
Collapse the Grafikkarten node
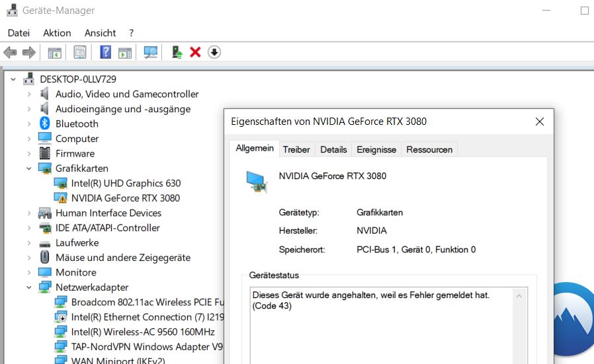[29, 168]
